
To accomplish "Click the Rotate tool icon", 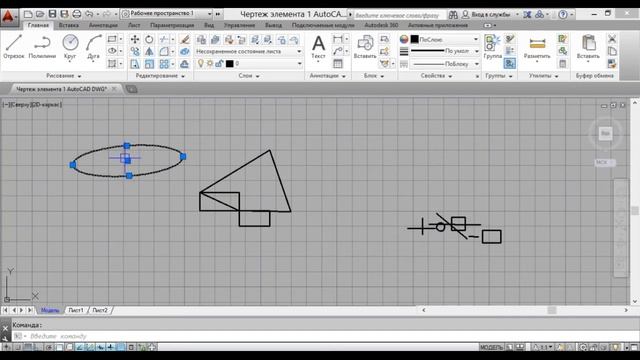I will click(x=149, y=39).
